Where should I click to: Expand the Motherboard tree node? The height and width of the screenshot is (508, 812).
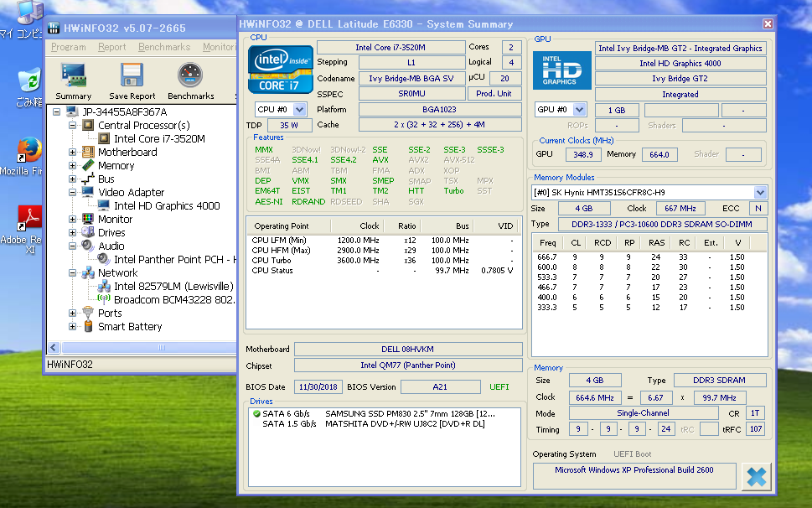click(73, 153)
